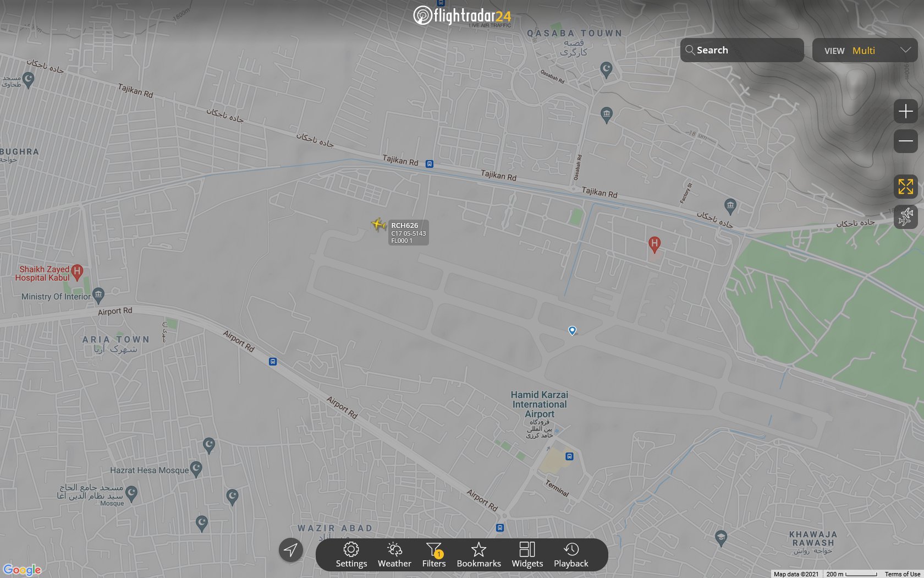Screen dimensions: 924x578
Task: Toggle fullscreen map view
Action: [905, 187]
